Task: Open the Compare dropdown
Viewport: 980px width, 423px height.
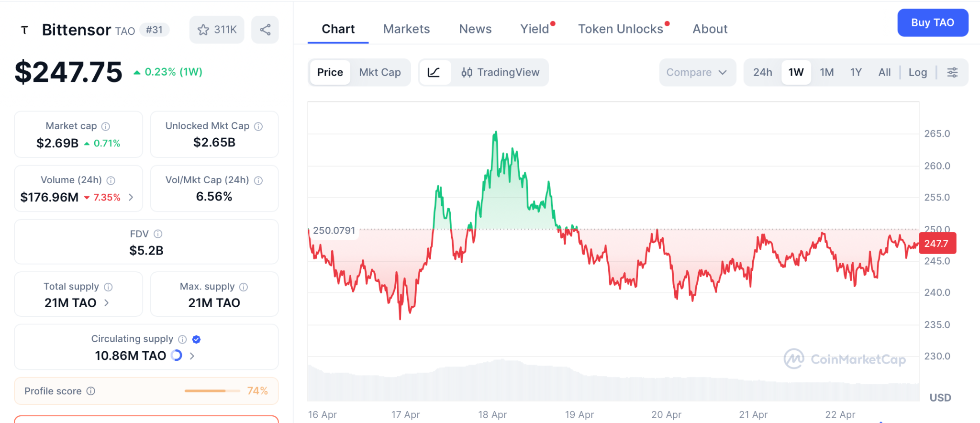Action: point(697,72)
